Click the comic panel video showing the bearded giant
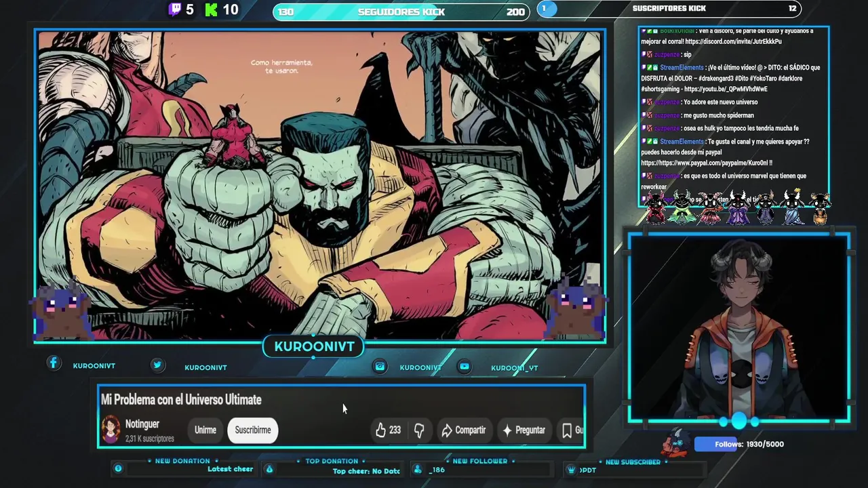This screenshot has width=868, height=488. pos(320,186)
